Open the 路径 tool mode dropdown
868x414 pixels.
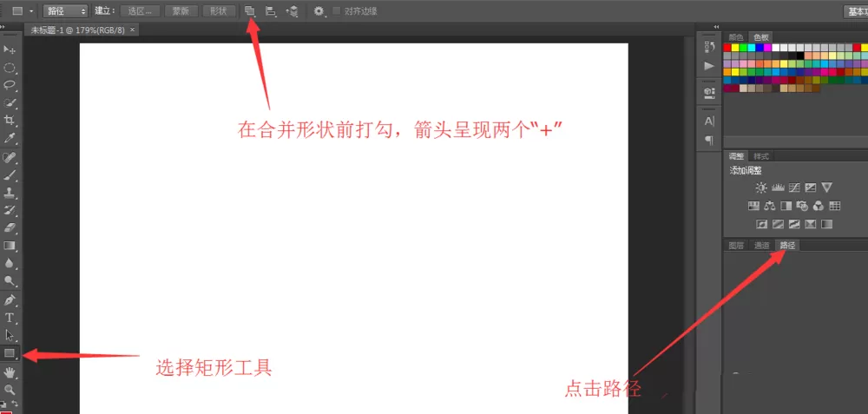[65, 11]
